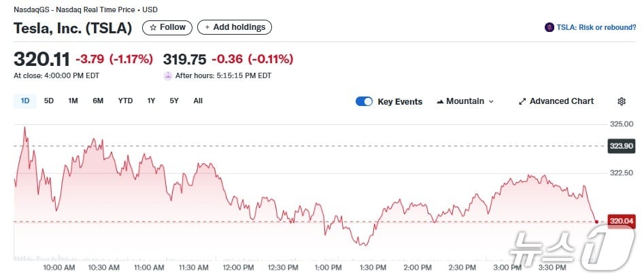This screenshot has width=644, height=280.
Task: View the 5Y chart range
Action: (174, 101)
